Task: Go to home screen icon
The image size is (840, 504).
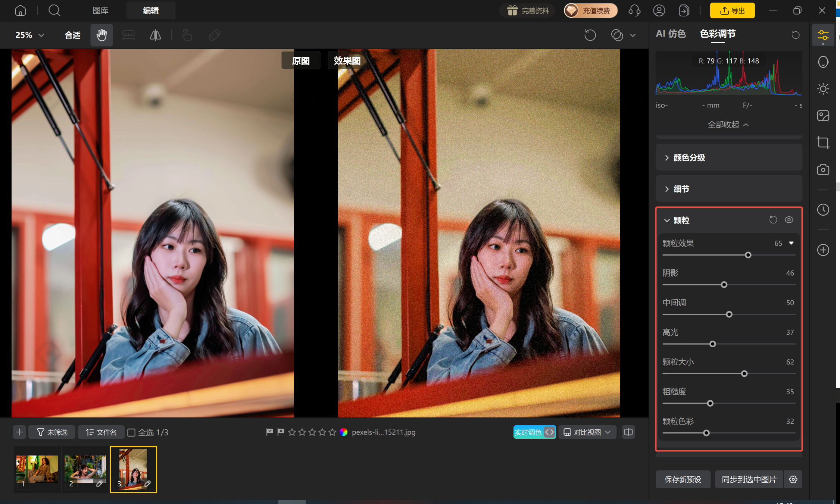Action: (x=21, y=10)
